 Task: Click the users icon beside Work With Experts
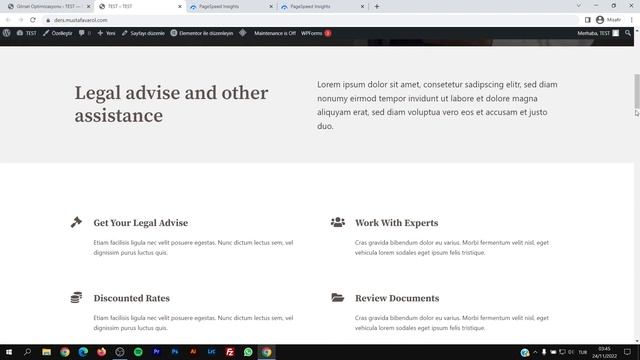point(338,222)
